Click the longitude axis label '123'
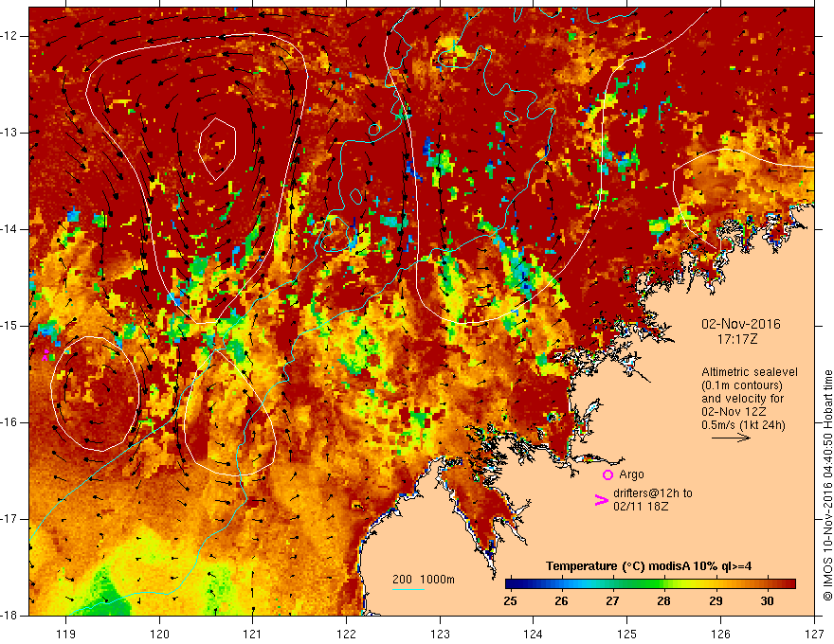Screen dimensions: 834x644 [440, 634]
